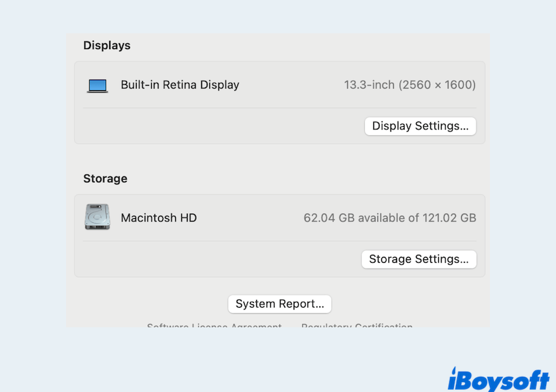Open the Software License Agreement link
The height and width of the screenshot is (392, 556).
214,325
